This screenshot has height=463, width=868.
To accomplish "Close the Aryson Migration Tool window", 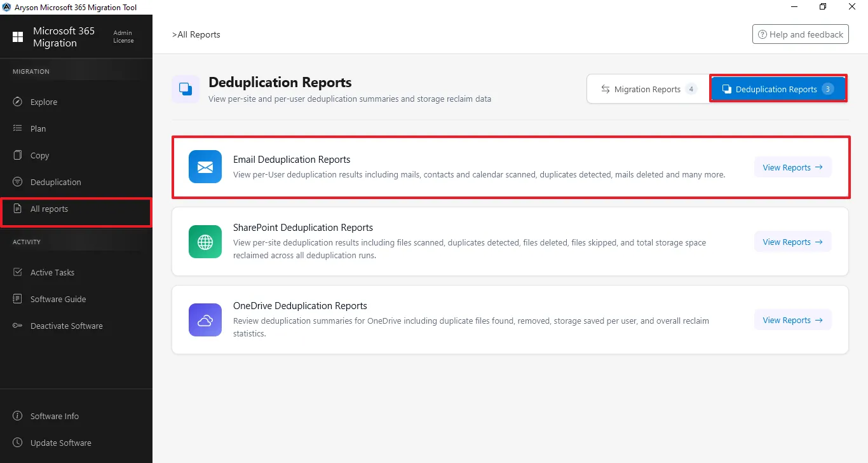I will tap(853, 7).
